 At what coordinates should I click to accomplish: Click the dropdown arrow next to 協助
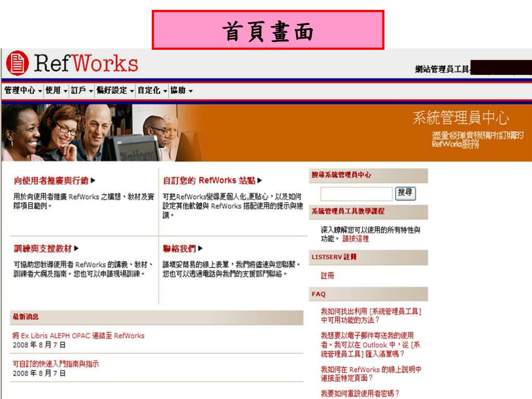pyautogui.click(x=191, y=91)
